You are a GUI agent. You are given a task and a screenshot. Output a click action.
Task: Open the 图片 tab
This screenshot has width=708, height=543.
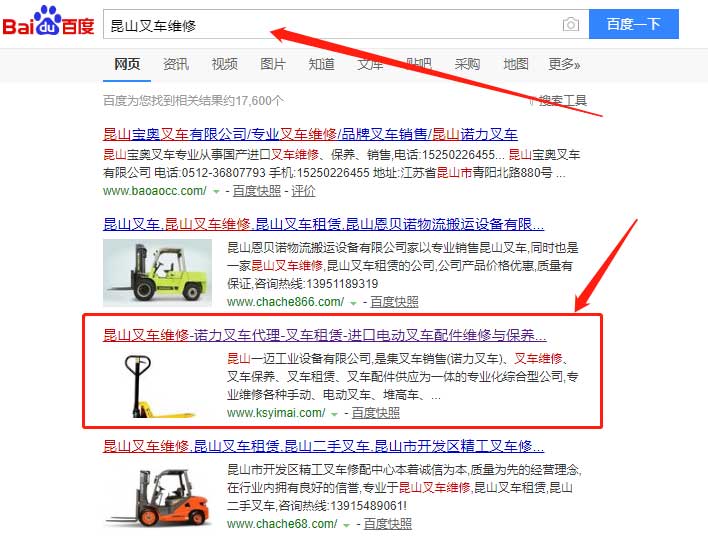click(x=273, y=64)
